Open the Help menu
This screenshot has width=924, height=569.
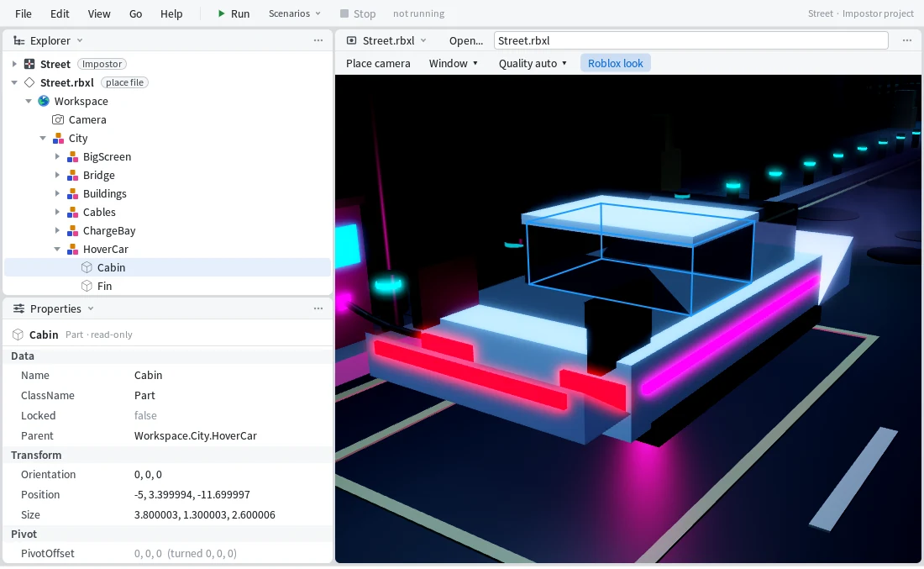coord(171,13)
